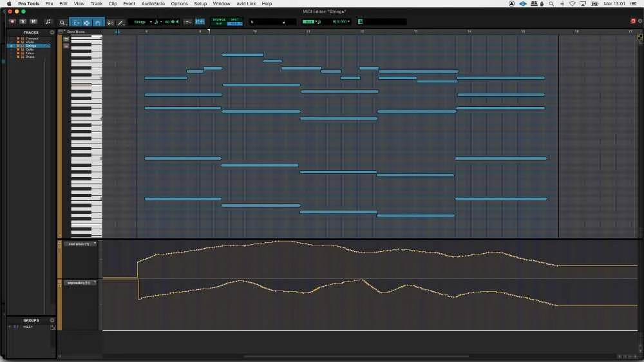This screenshot has height=362, width=644.
Task: Select the Grabber hand tool
Action: 98,23
